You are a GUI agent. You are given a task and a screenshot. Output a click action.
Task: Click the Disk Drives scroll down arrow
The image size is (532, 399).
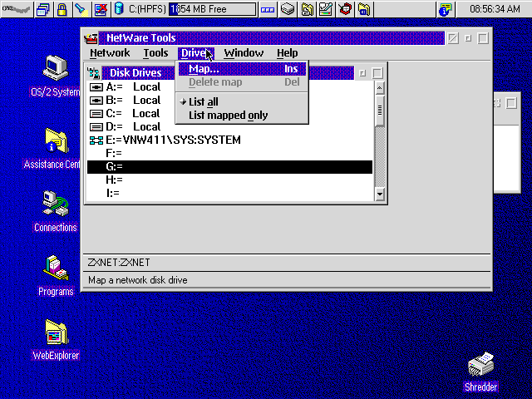[x=380, y=194]
